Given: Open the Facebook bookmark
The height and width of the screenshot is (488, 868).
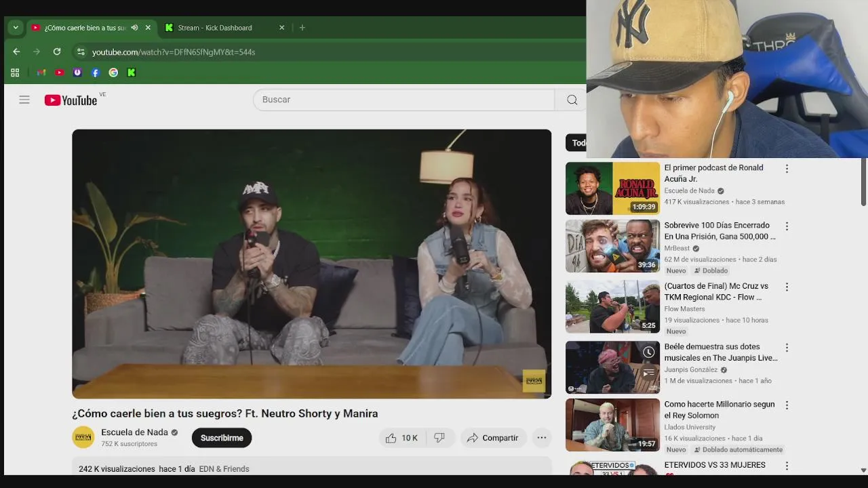Looking at the screenshot, I should coord(96,73).
